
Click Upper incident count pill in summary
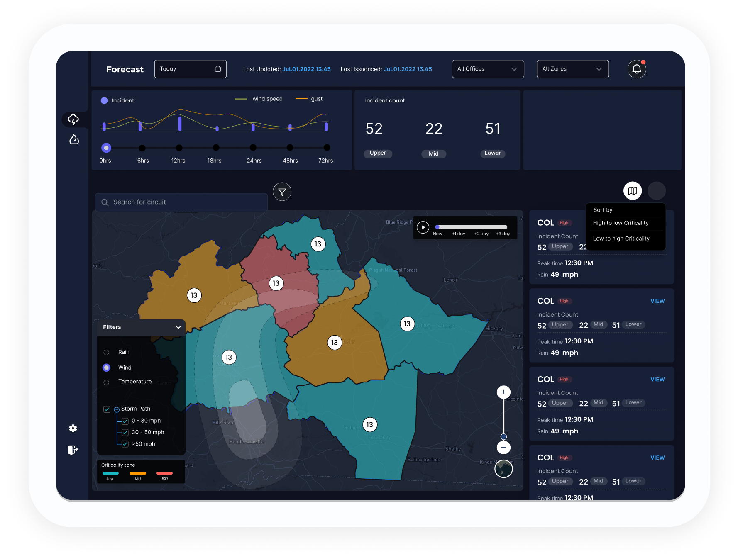pos(378,153)
